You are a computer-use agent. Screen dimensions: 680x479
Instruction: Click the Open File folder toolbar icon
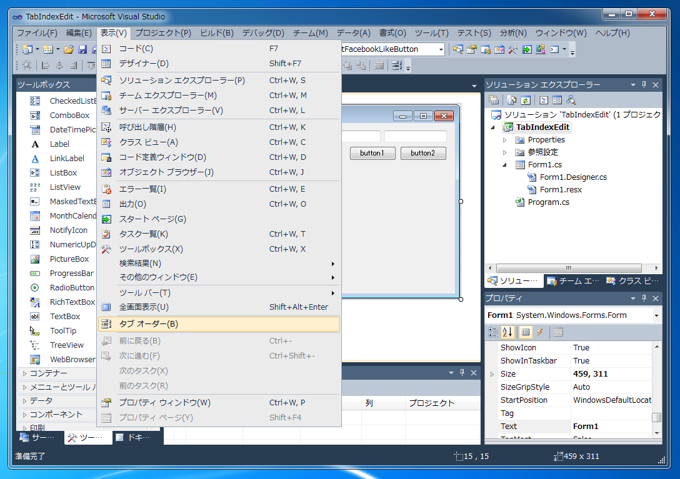coord(69,49)
